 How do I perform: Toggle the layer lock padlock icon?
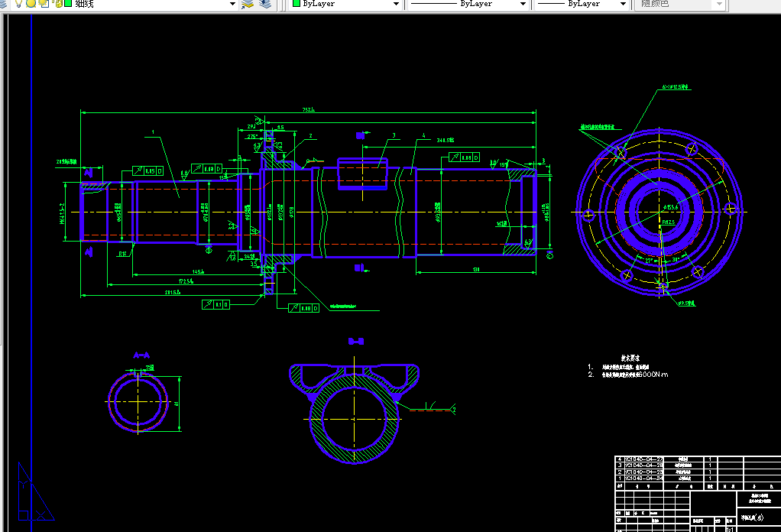(57, 4)
